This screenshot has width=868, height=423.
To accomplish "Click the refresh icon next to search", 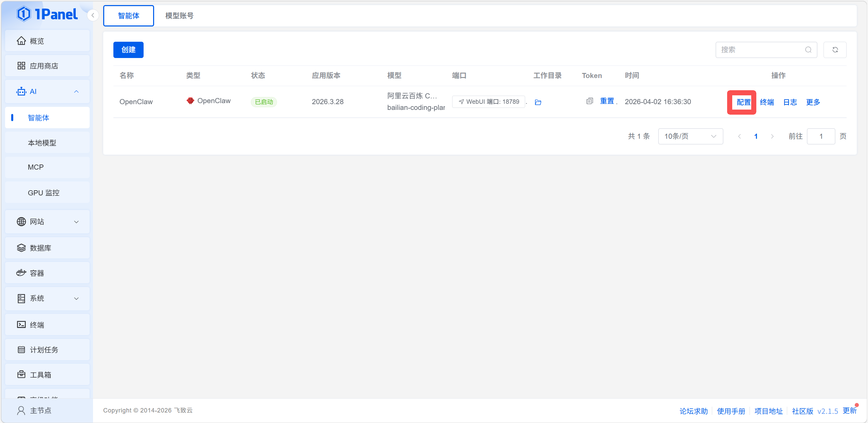I will point(835,50).
